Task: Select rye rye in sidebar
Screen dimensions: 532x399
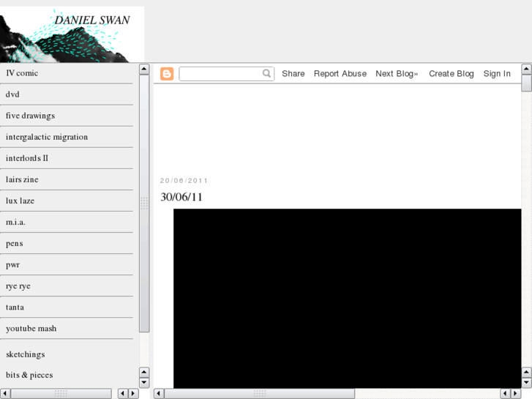Action: pos(18,286)
